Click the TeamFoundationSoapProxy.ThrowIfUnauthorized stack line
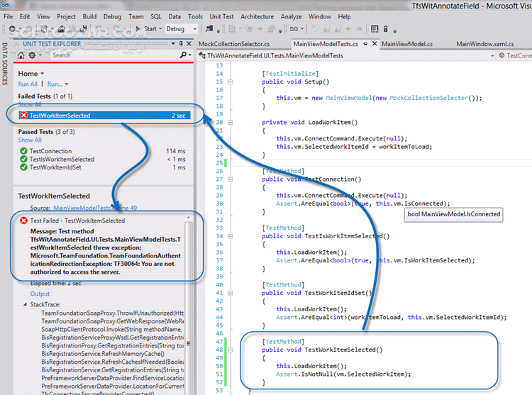The height and width of the screenshot is (395, 532). (113, 313)
